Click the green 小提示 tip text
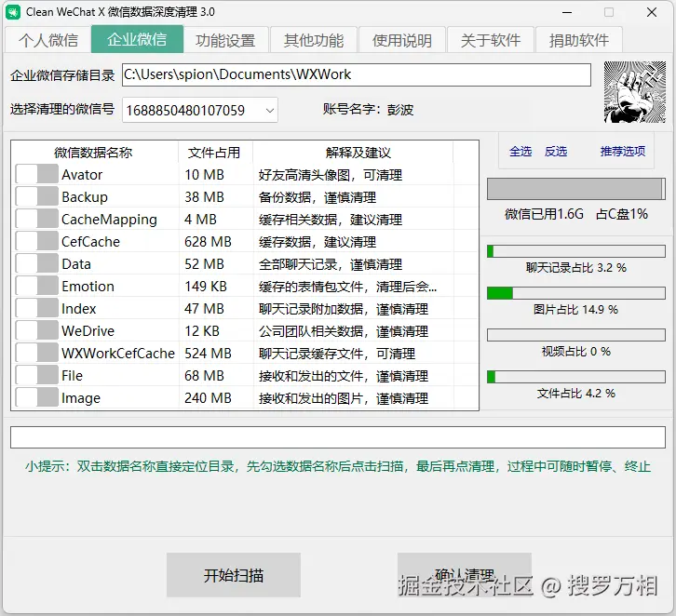The width and height of the screenshot is (676, 616). click(x=338, y=466)
